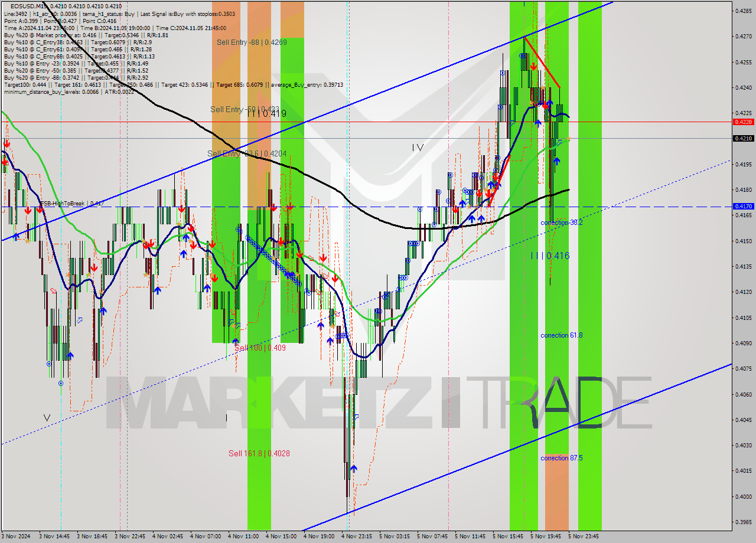Click the '5 Nov 15:45' time label
Viewport: 756px width, 543px height.
click(x=508, y=537)
